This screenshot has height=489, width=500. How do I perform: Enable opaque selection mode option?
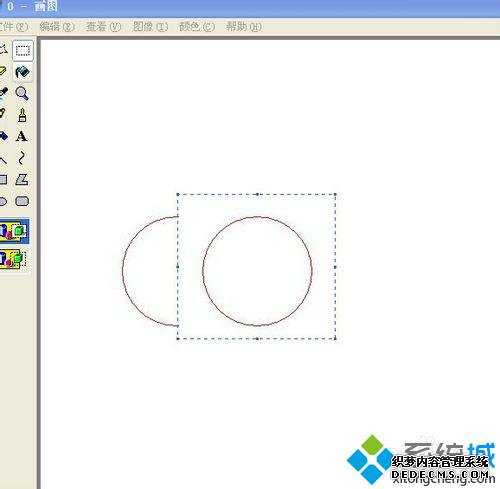point(14,231)
